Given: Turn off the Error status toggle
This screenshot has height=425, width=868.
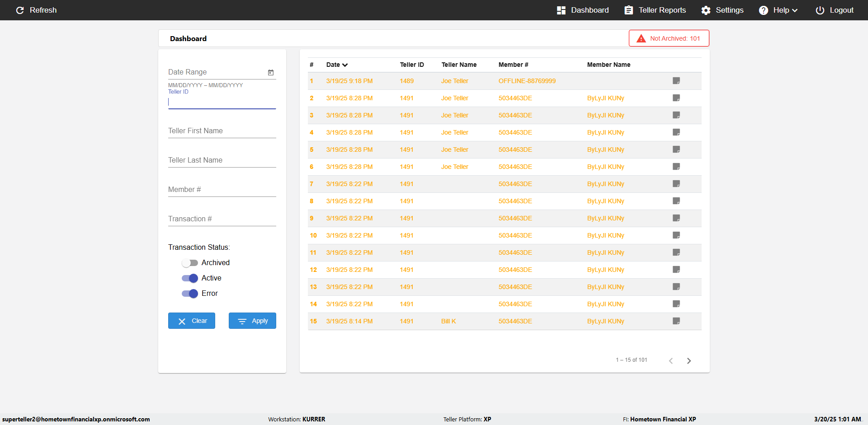Looking at the screenshot, I should tap(190, 294).
